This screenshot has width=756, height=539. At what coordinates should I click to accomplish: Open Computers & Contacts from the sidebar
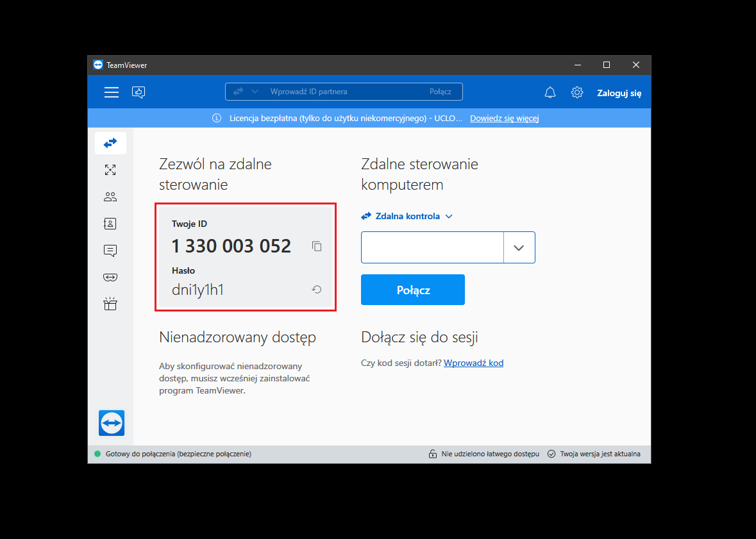point(110,197)
